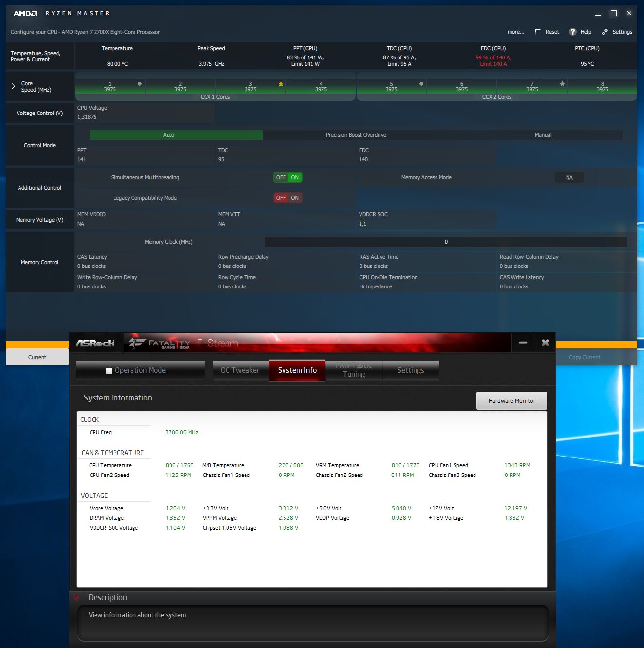Close the F-Stream window

545,343
